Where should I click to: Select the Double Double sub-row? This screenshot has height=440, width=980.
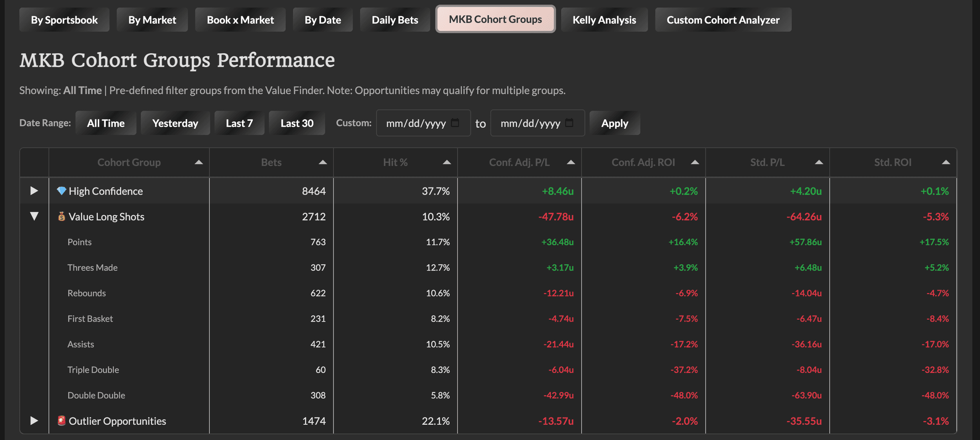coord(96,395)
